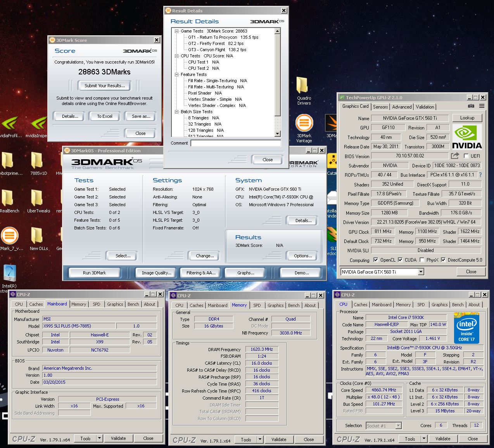The width and height of the screenshot is (494, 448).
Task: Open the 7885v1D folder
Action: 38,164
